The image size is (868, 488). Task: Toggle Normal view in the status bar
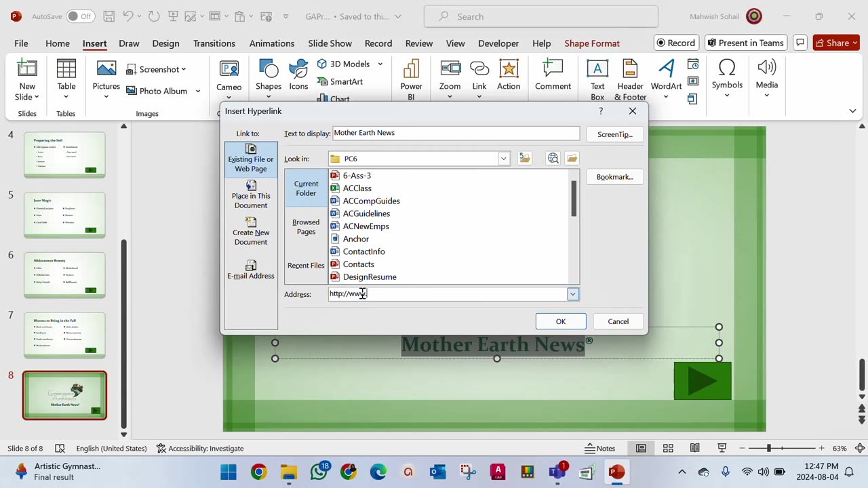click(641, 448)
